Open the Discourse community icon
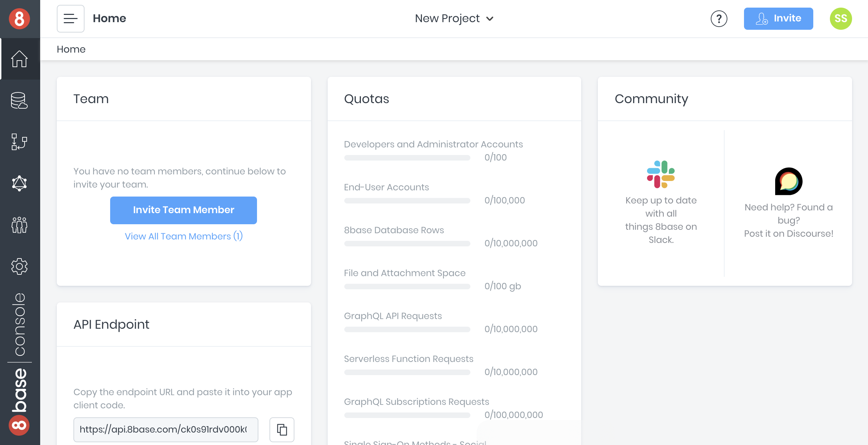 pyautogui.click(x=788, y=181)
